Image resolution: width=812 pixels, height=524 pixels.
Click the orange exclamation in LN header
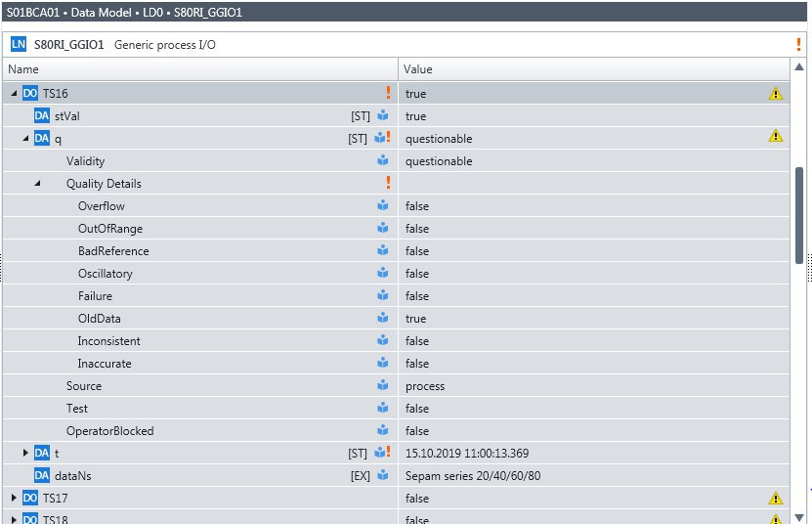(798, 45)
